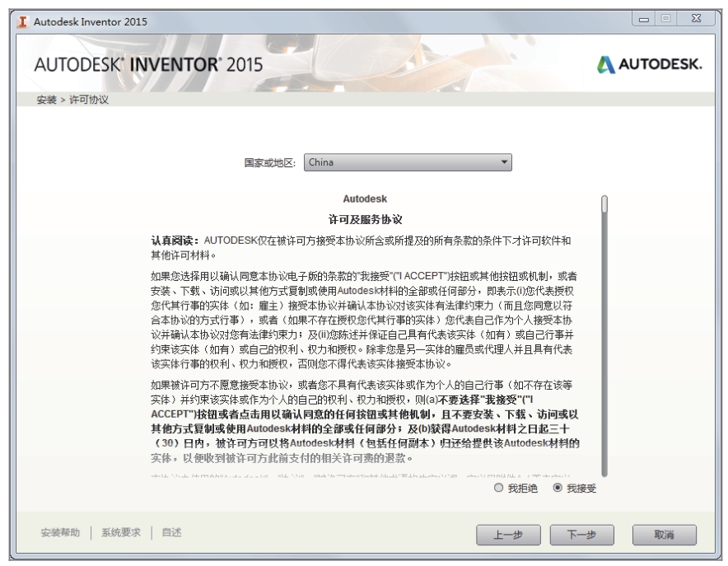Minimize the Inventor installer window
728x566 pixels.
(644, 19)
